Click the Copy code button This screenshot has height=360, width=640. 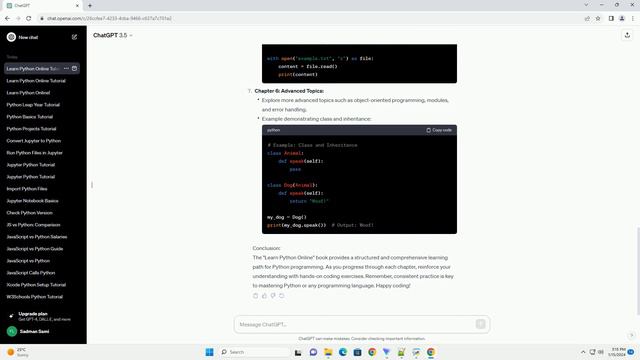[439, 130]
